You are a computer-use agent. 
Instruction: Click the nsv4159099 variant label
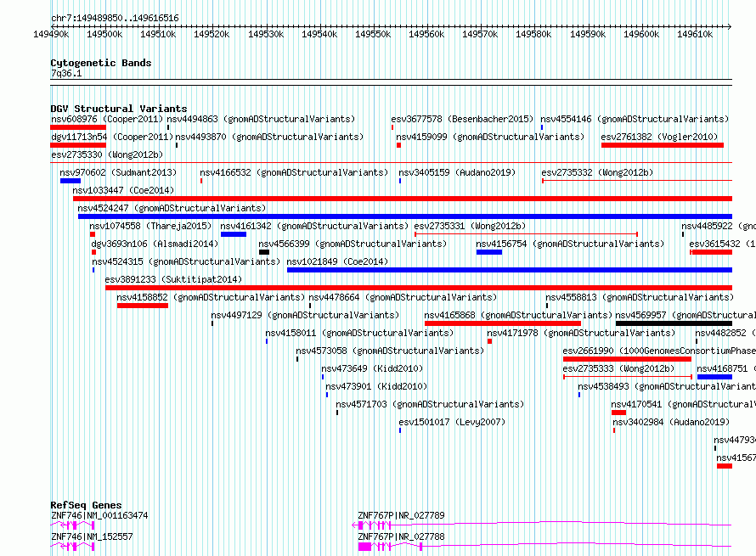(490, 137)
